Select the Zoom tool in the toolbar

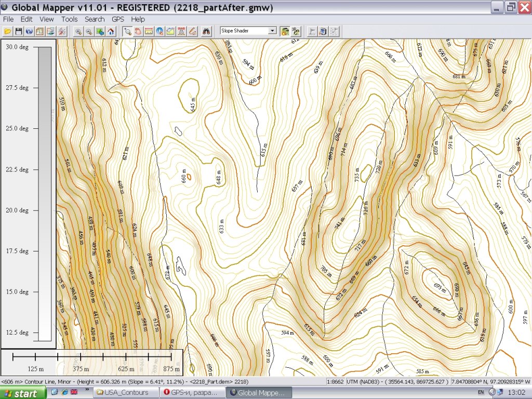[127, 31]
